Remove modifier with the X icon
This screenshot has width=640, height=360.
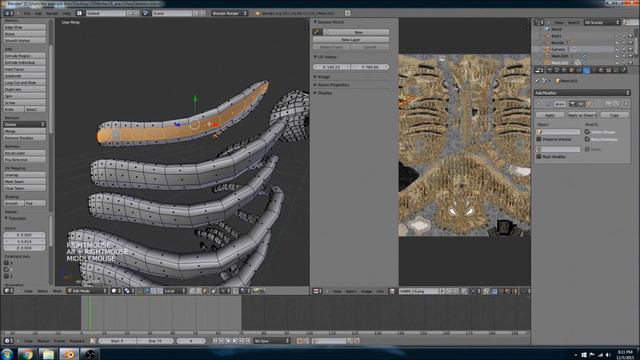tap(626, 104)
